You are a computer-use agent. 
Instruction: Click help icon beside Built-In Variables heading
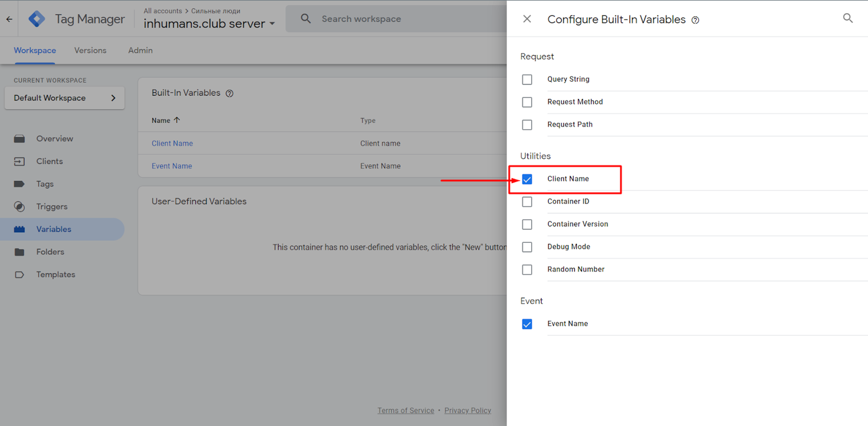[x=230, y=93]
